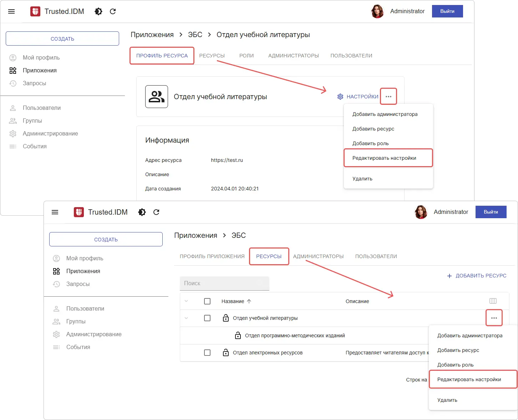
Task: Click the НАСТРОЙКИ gear icon
Action: [x=340, y=97]
